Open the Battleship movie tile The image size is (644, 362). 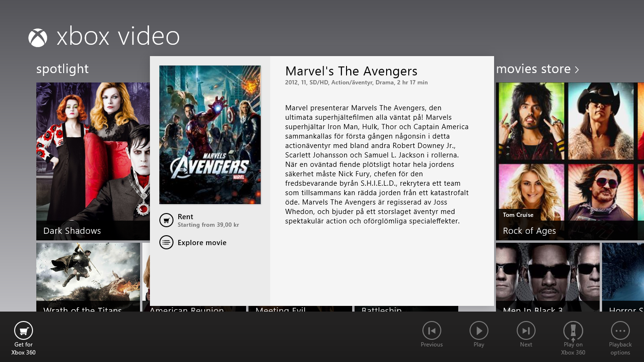click(x=406, y=309)
